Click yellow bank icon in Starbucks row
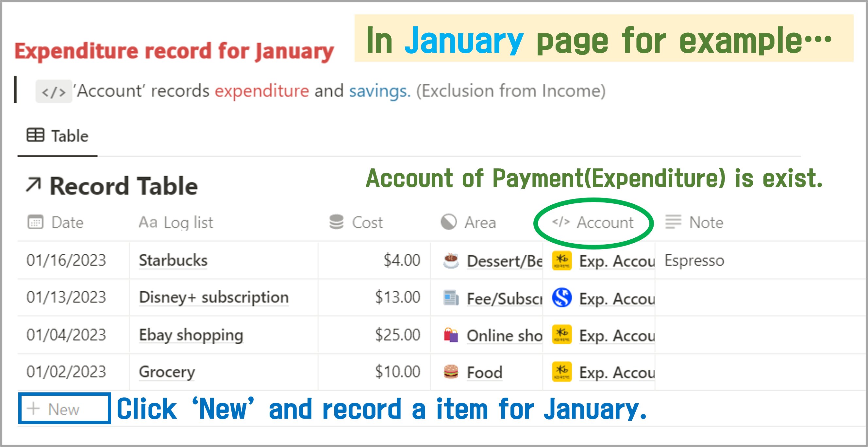The height and width of the screenshot is (447, 868). point(561,261)
